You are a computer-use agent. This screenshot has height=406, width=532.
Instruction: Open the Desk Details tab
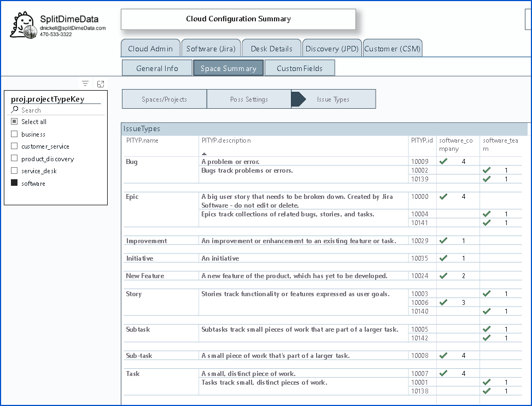point(271,49)
